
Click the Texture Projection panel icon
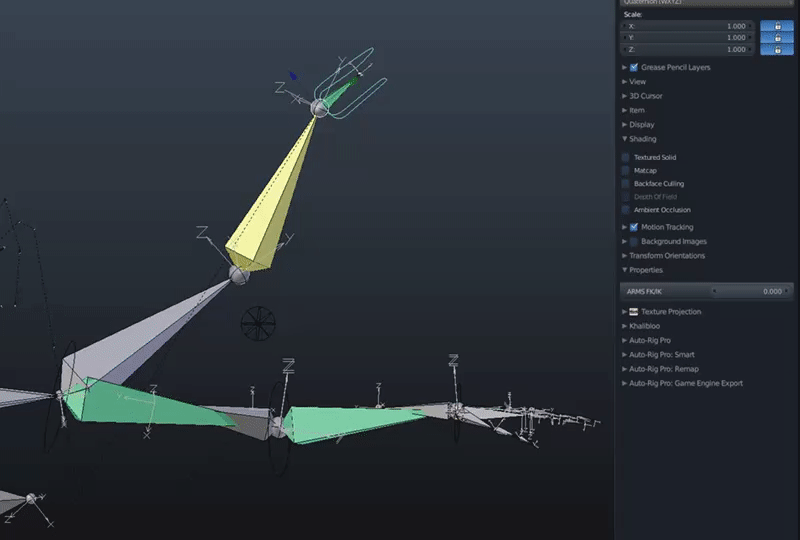(x=634, y=311)
